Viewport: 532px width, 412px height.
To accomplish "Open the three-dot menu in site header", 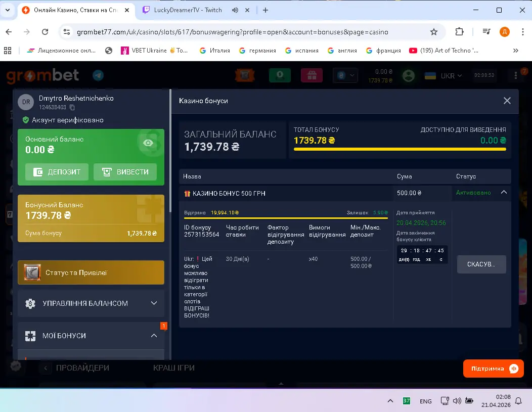I will (516, 75).
